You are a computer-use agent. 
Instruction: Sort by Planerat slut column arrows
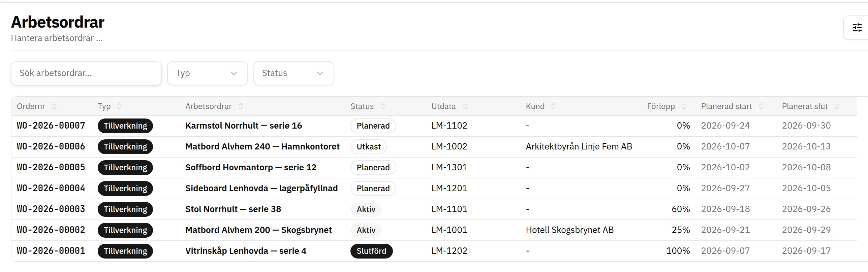click(x=837, y=106)
